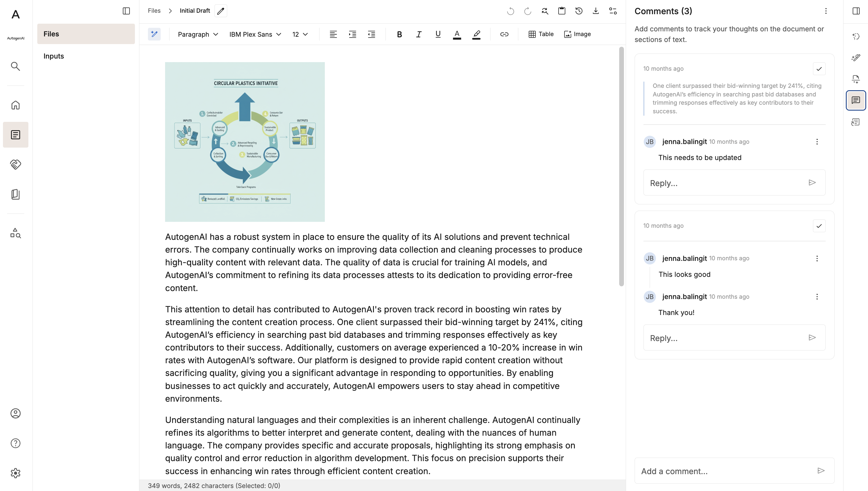Click the redo arrow icon

tap(528, 11)
